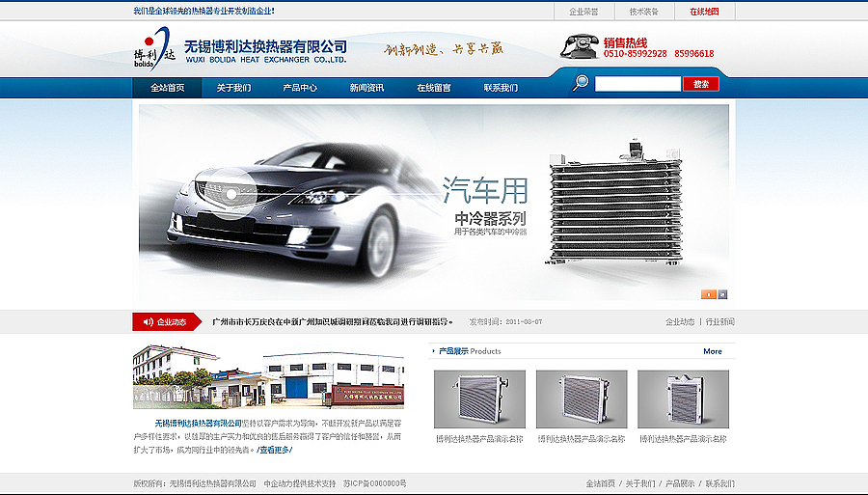Click the magnifying glass search icon
868x495 pixels.
tap(581, 83)
